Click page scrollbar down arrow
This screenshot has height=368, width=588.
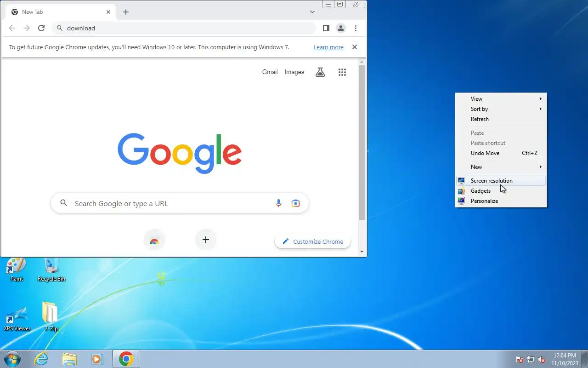362,252
